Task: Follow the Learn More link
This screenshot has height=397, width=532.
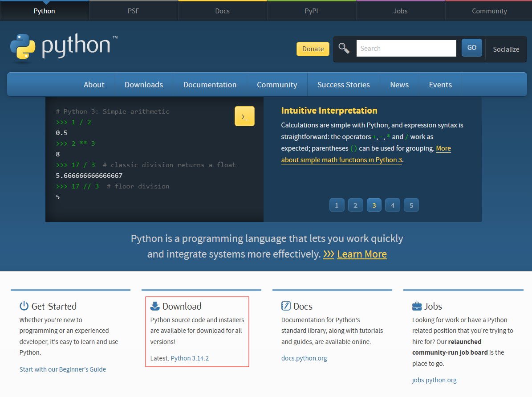Action: coord(361,254)
